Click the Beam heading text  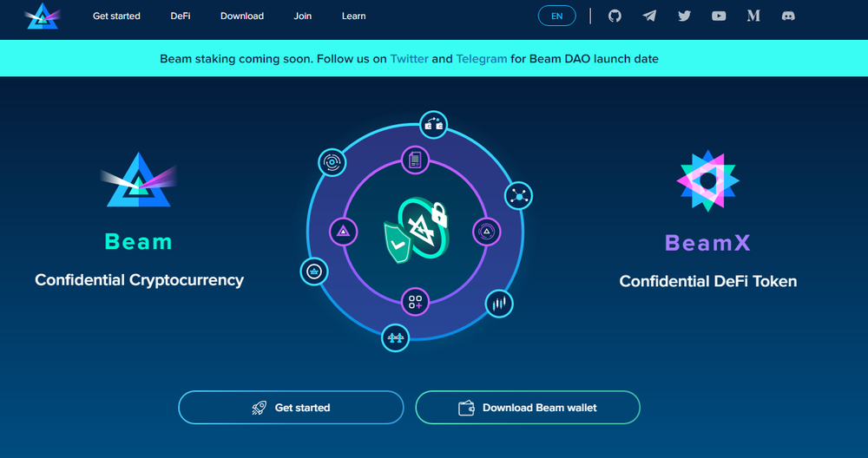[x=138, y=242]
